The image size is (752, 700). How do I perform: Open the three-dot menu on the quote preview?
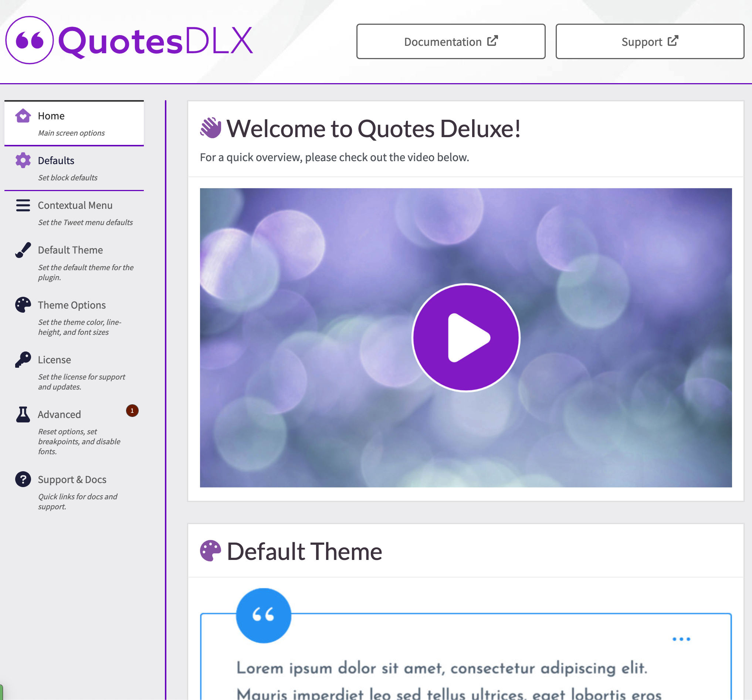pyautogui.click(x=681, y=639)
